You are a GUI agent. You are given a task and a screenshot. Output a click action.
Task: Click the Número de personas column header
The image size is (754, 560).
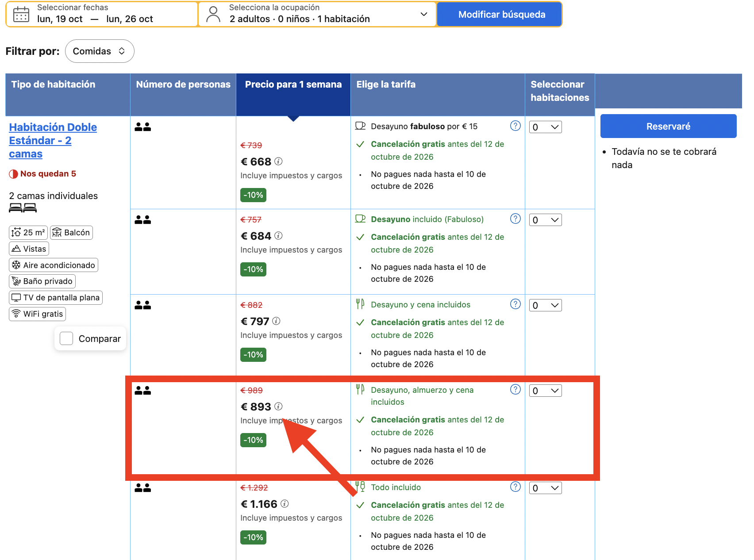coord(183,95)
